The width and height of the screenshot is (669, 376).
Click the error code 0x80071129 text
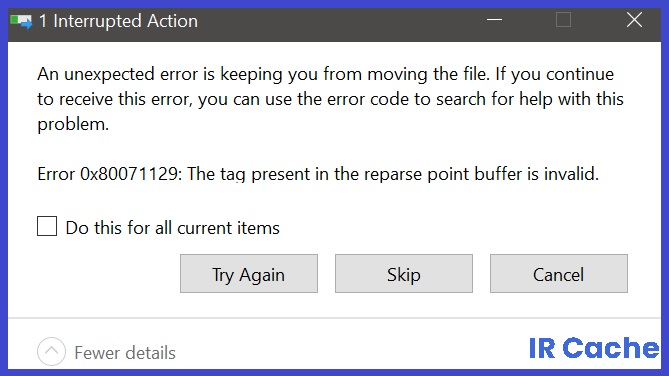click(x=129, y=174)
